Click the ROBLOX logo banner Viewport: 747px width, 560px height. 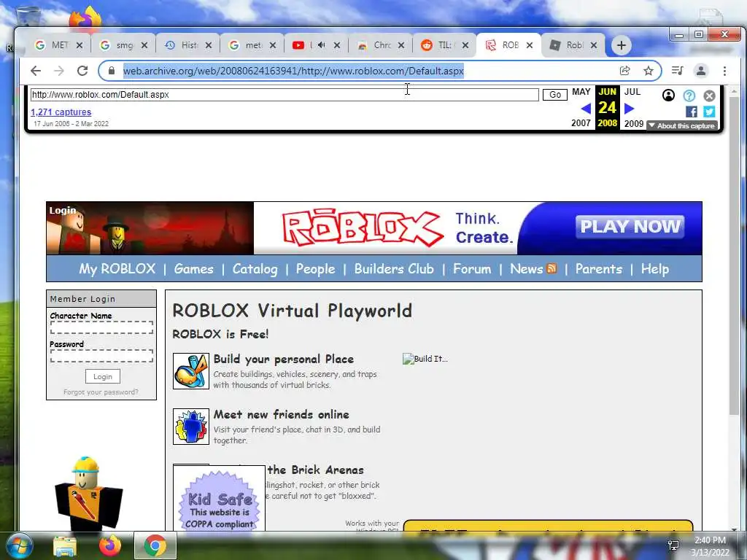pyautogui.click(x=362, y=228)
